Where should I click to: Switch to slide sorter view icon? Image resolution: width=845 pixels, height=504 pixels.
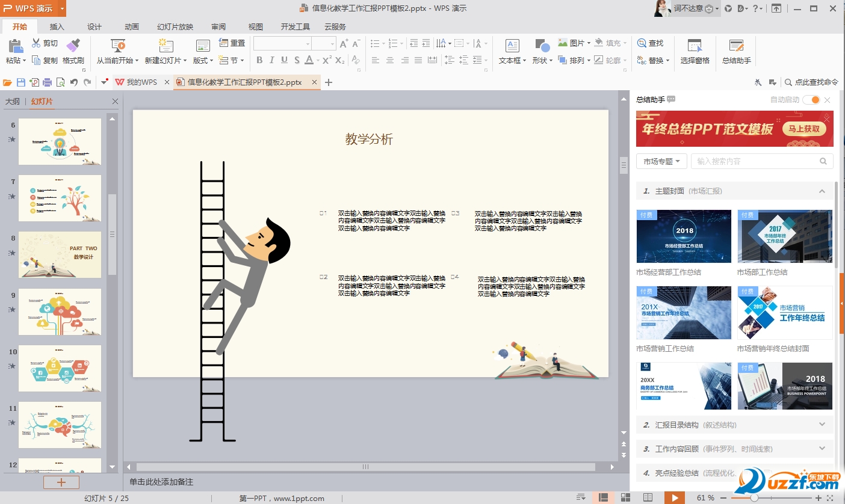(626, 497)
